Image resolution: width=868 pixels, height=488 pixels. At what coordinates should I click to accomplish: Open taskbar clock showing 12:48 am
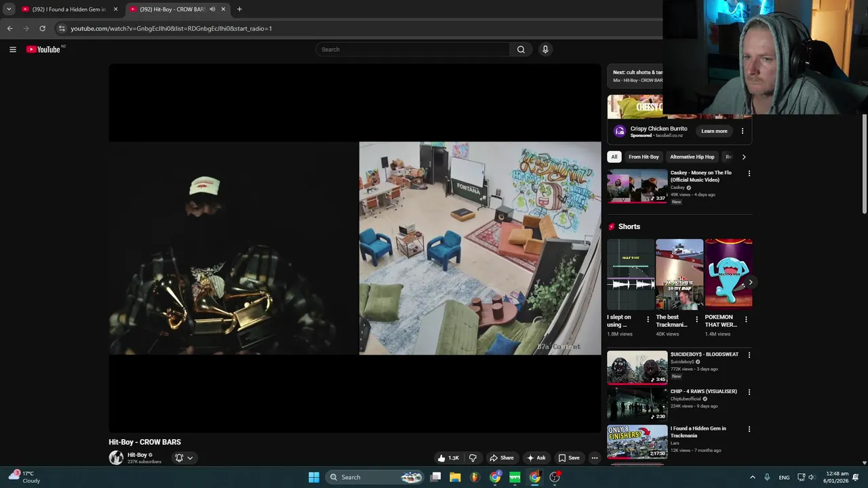pos(837,477)
